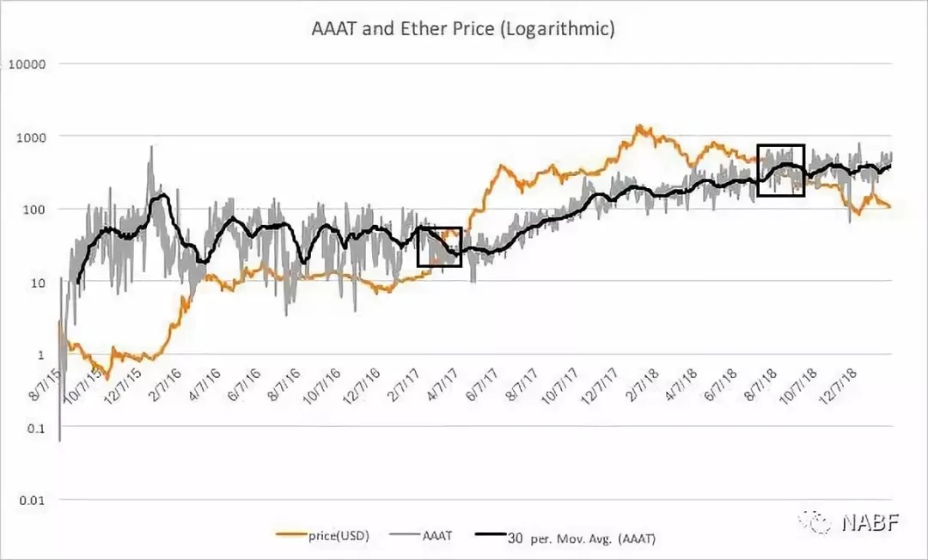Click the 12/7/18 date label on x-axis
928x560 pixels.
point(838,387)
